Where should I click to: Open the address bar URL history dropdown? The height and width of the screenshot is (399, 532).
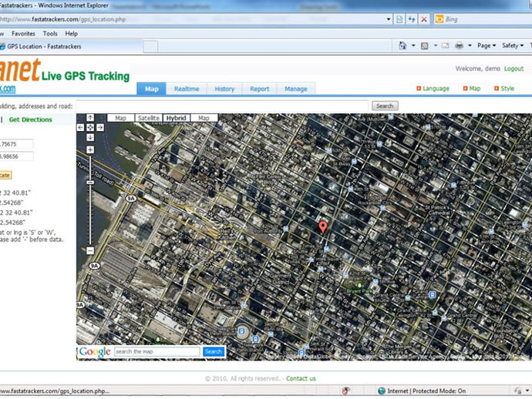389,19
